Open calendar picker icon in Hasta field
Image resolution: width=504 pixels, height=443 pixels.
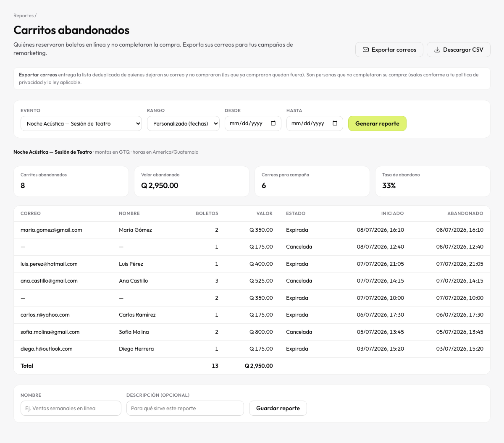click(335, 123)
